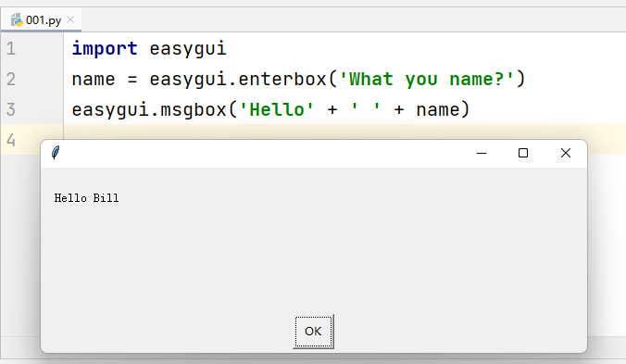Click the 'name' variable at start of line 2

[x=94, y=79]
